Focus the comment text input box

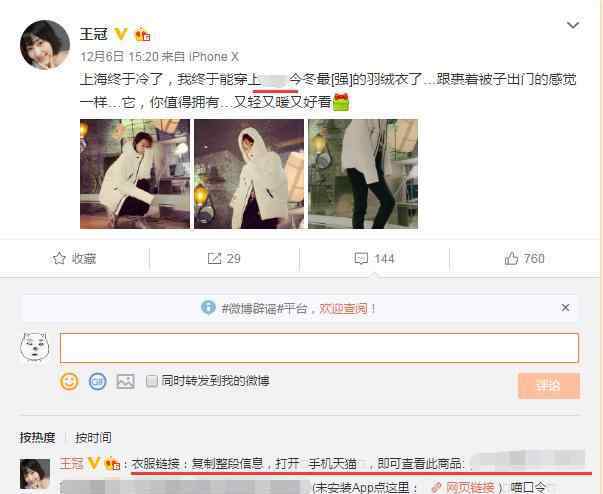[x=319, y=348]
